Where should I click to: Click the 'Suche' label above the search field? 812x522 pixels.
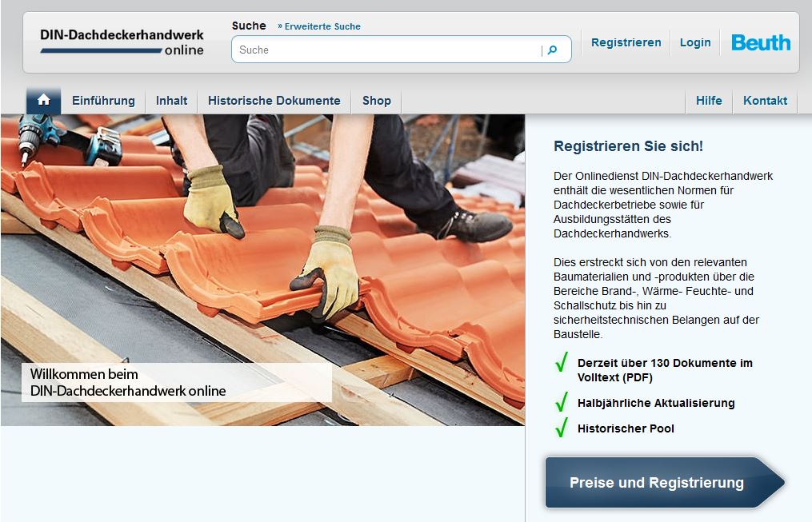point(249,26)
